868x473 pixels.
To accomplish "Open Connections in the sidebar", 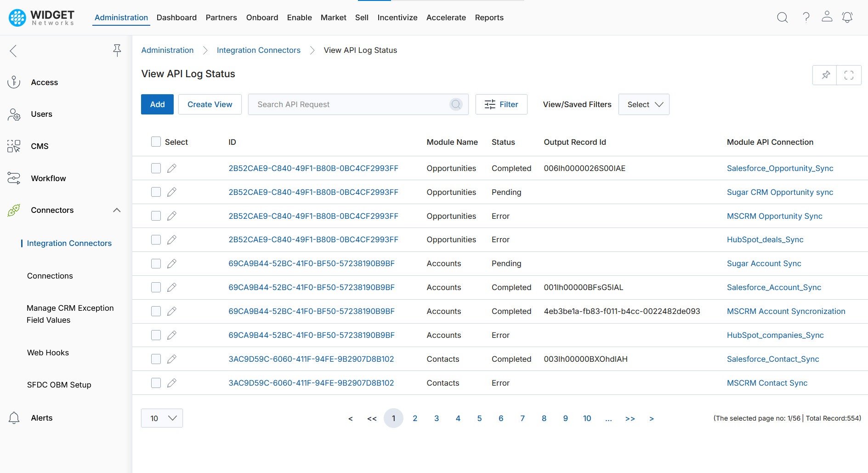I will pos(50,276).
